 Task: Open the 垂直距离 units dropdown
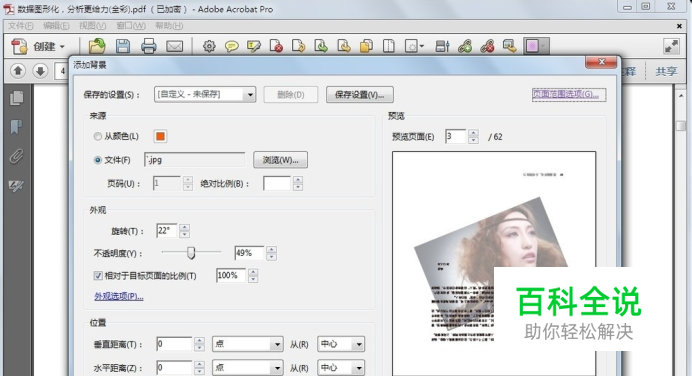pos(248,344)
